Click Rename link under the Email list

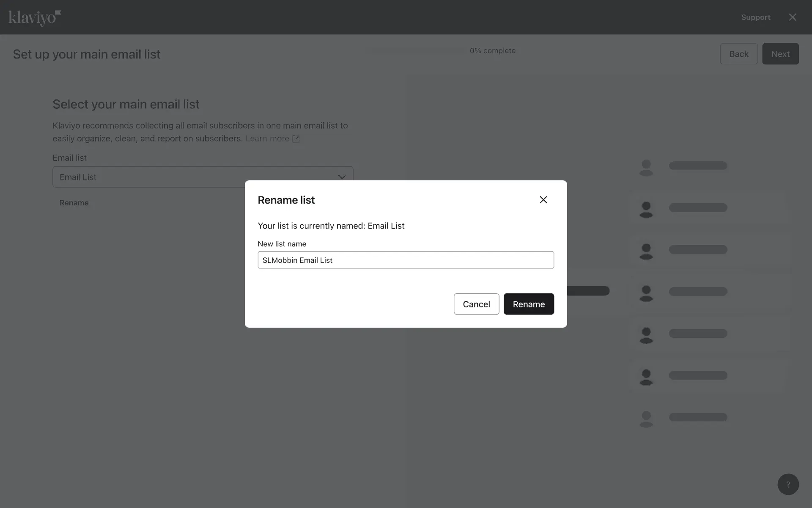click(x=74, y=203)
